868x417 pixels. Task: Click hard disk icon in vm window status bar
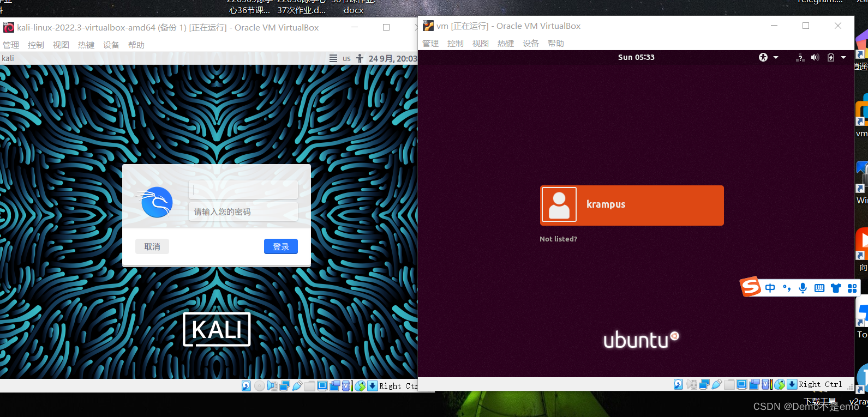[678, 384]
